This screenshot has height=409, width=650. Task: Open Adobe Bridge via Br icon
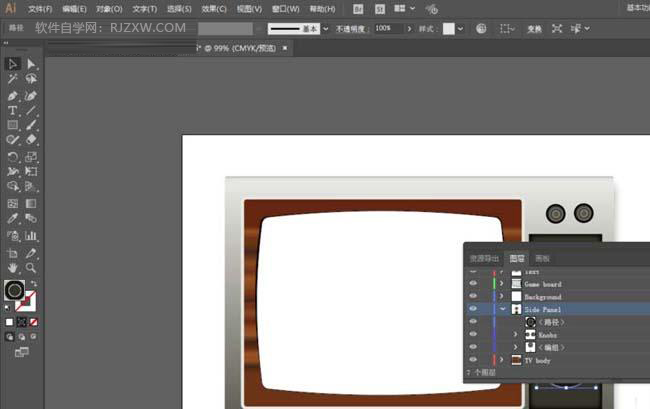tap(358, 9)
